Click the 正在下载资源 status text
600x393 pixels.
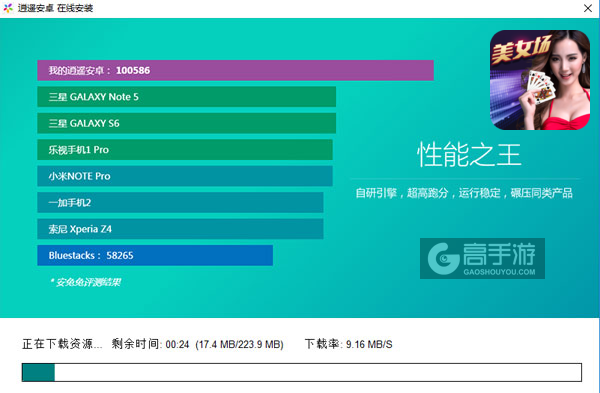click(x=62, y=344)
